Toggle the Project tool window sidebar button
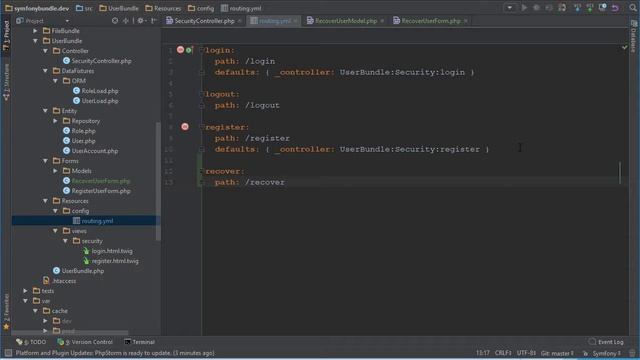 click(6, 36)
